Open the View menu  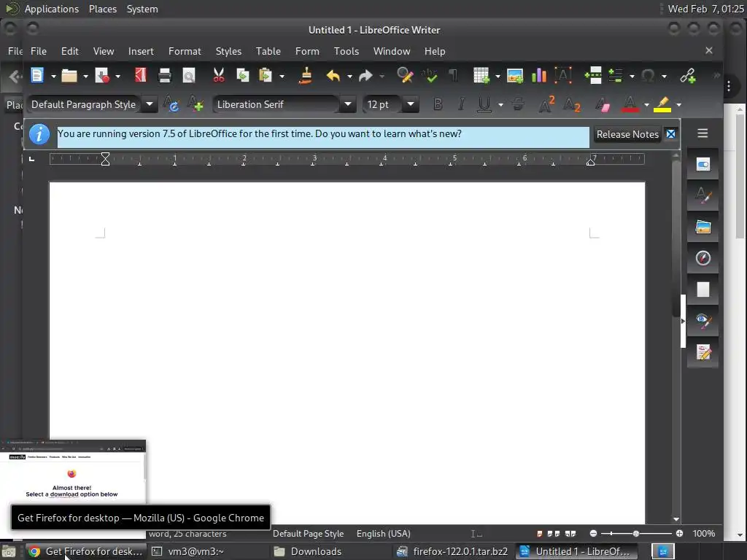pos(104,51)
